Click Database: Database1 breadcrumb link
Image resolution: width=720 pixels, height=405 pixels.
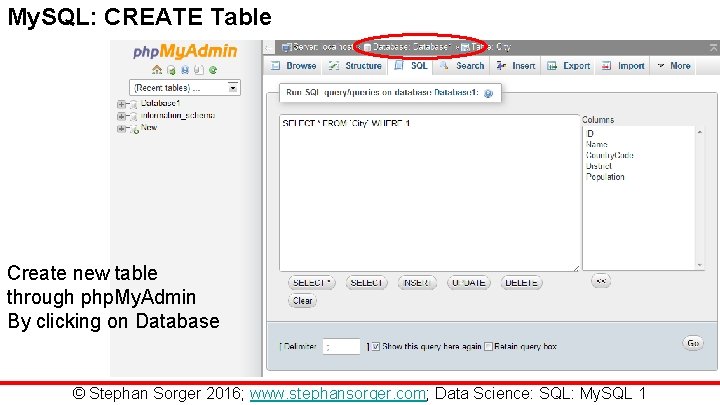pyautogui.click(x=408, y=47)
